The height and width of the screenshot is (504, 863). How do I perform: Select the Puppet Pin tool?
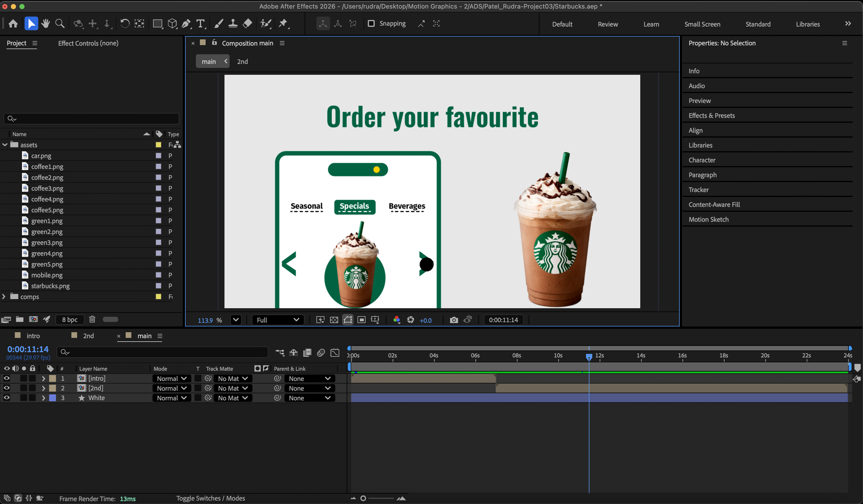[283, 24]
